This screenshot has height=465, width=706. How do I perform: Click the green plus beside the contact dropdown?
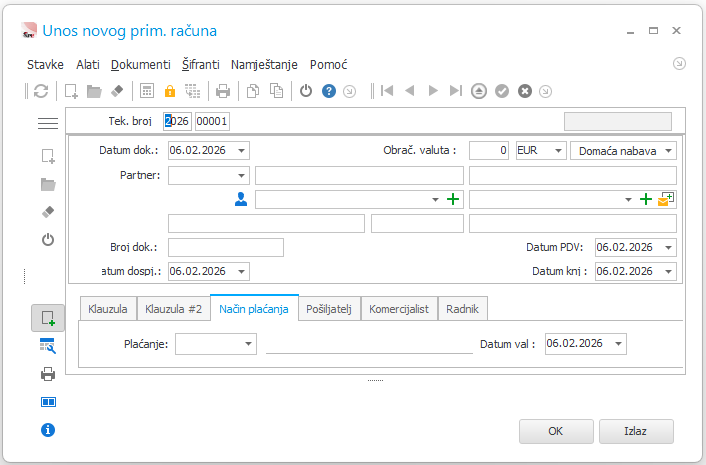point(453,199)
